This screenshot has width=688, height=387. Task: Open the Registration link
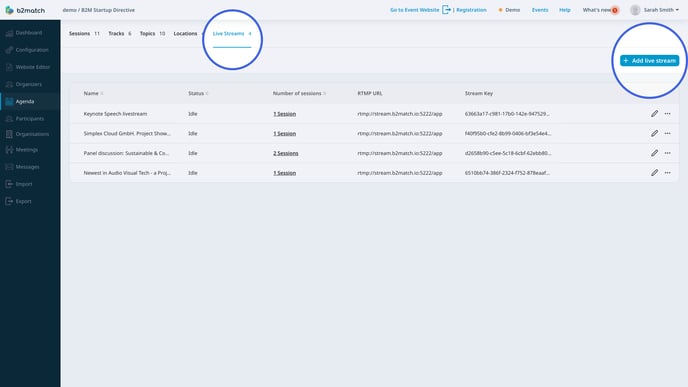tap(471, 10)
